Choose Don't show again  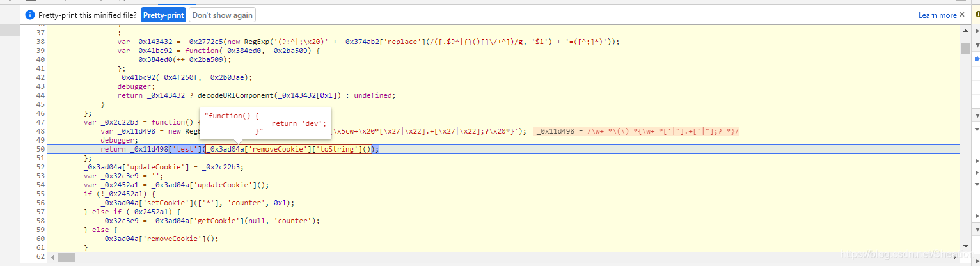[222, 15]
